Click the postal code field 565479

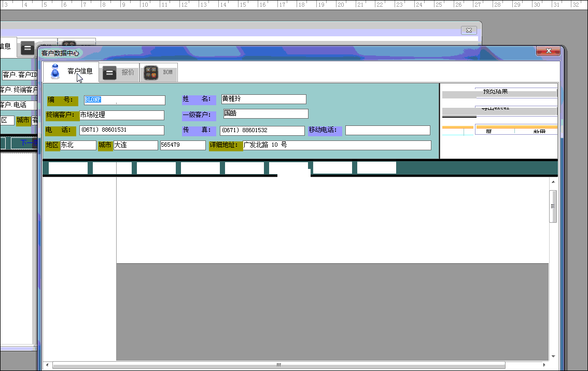pos(183,146)
